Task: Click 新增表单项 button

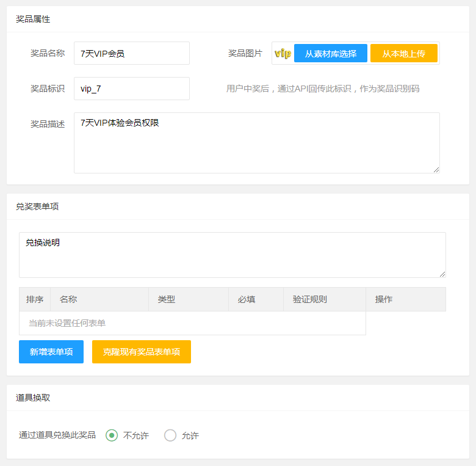Action: coord(51,352)
